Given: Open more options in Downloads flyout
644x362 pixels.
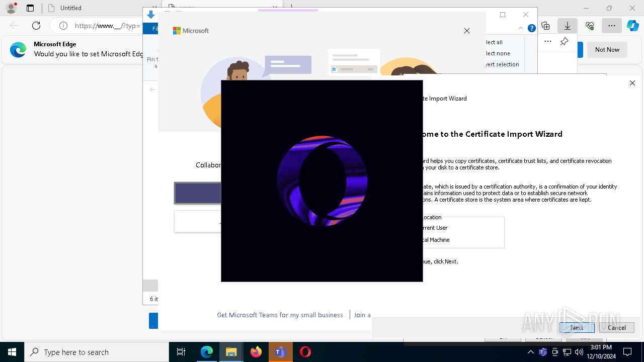Looking at the screenshot, I should 548,42.
